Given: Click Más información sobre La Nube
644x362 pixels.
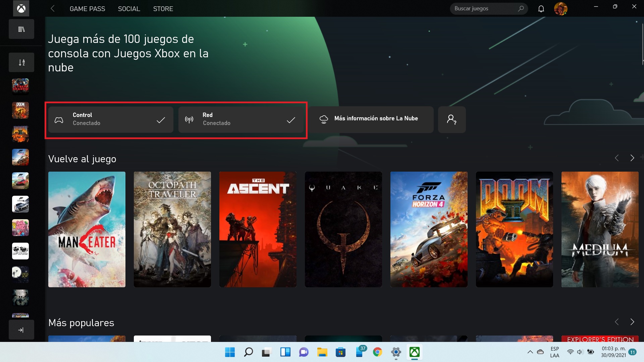Looking at the screenshot, I should [371, 120].
